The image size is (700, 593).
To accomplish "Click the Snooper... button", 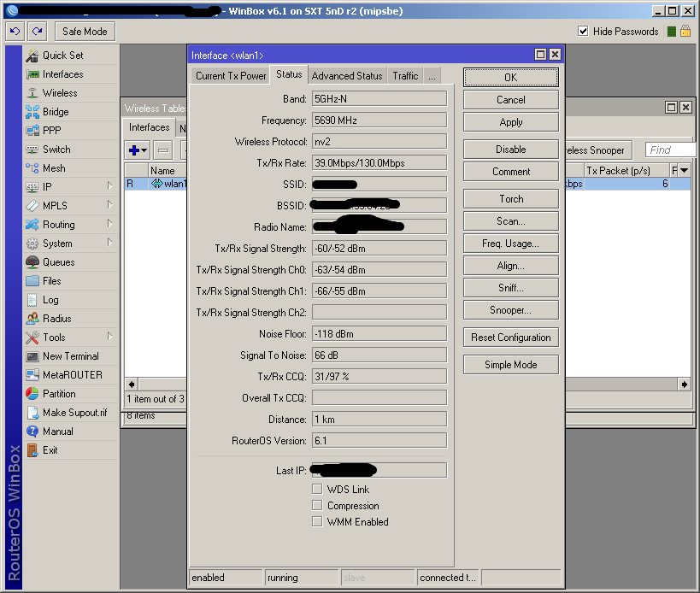I will 511,310.
